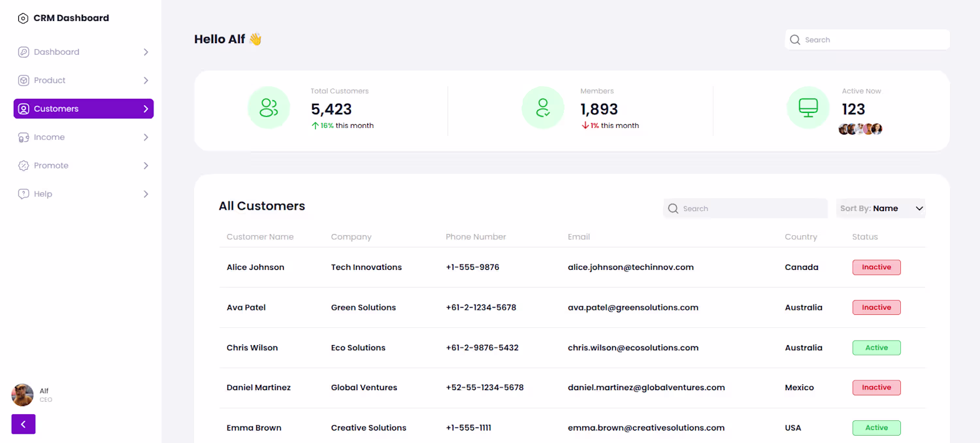Screen dimensions: 980x443
Task: Click the Customers person icon in sidebar
Action: [x=24, y=109]
